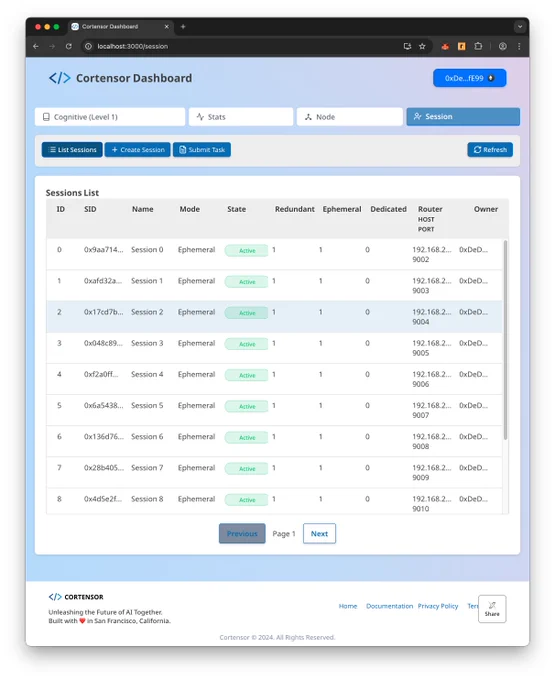Viewport: 555px width, 680px height.
Task: Click SID 0x17cd7b... cell
Action: [104, 312]
